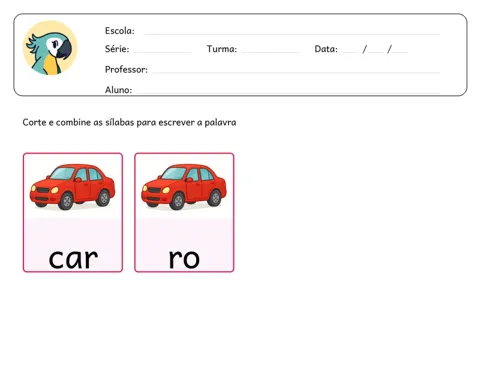Viewport: 480px width, 384px height.
Task: Click the month blank in date field
Action: (376, 52)
